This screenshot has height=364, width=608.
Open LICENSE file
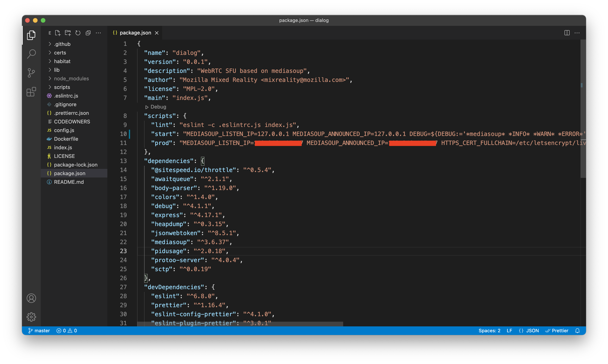tap(74, 156)
